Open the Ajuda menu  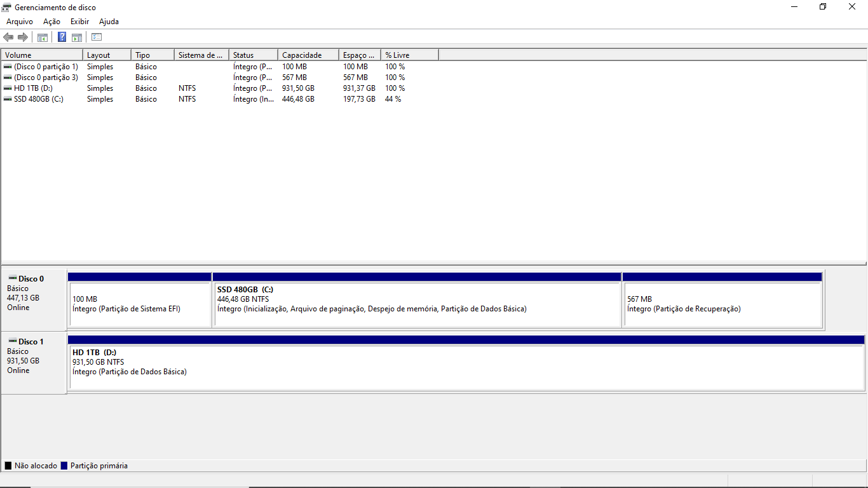[109, 22]
